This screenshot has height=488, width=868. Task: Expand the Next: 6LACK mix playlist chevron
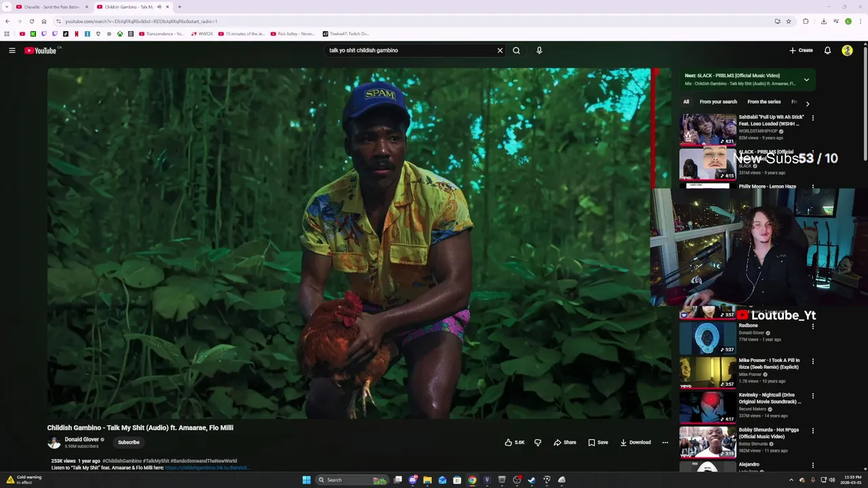tap(806, 80)
